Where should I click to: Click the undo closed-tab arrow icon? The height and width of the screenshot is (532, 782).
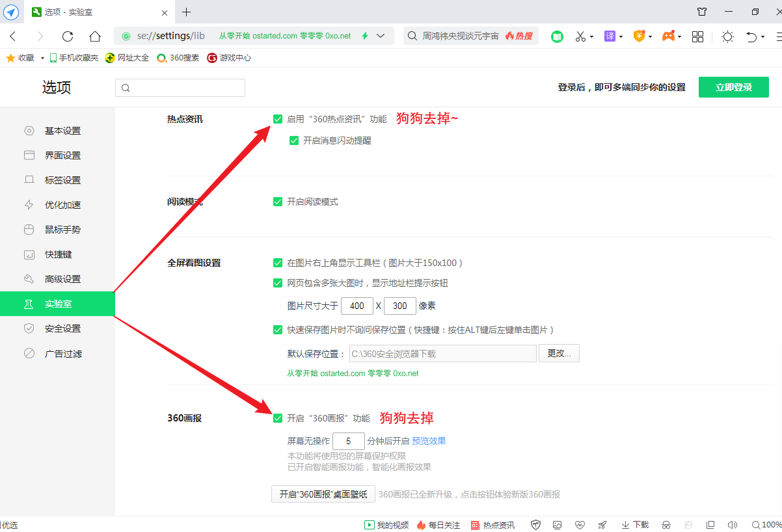751,36
